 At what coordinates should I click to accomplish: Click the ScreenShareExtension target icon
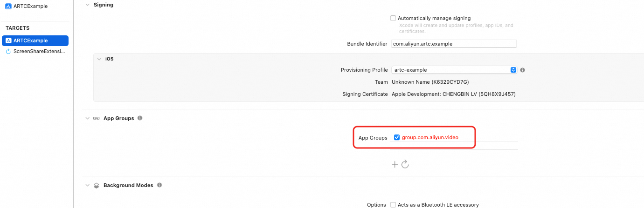[8, 52]
